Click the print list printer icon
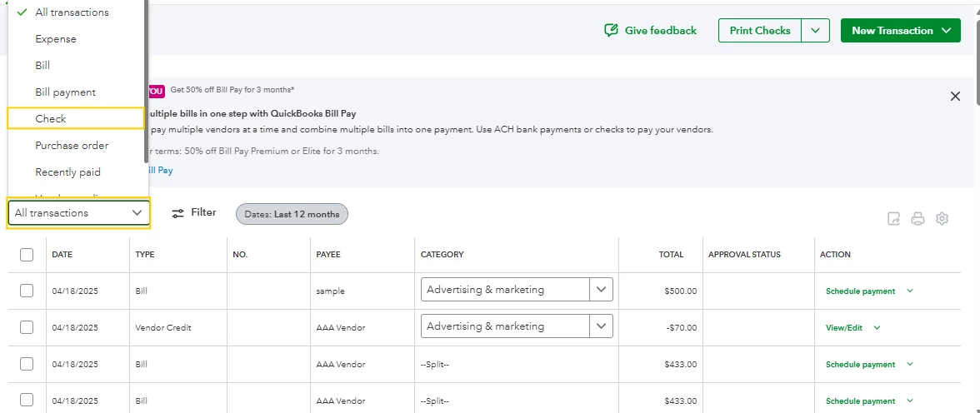Screen dimensions: 980x413 (917, 219)
